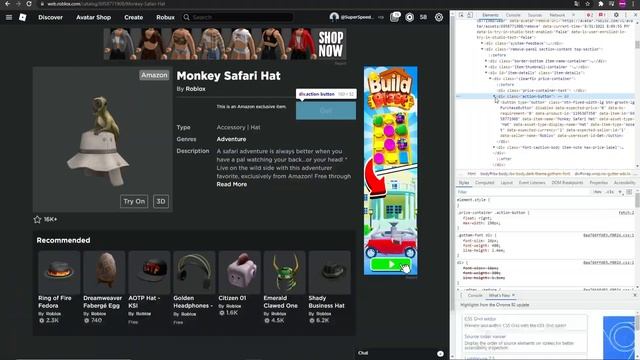The width and height of the screenshot is (640, 360).
Task: Open the DevTools three-dot customize menu
Action: (x=626, y=15)
